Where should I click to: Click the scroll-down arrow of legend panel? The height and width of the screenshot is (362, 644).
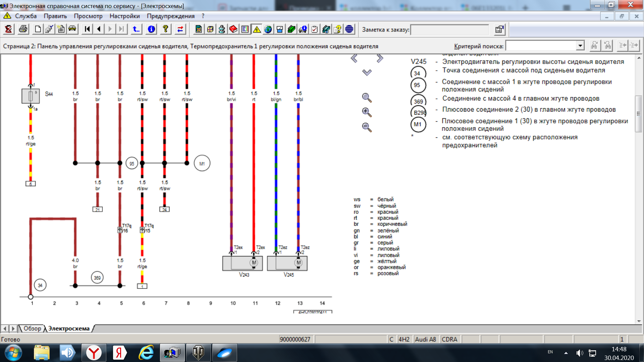pyautogui.click(x=639, y=321)
